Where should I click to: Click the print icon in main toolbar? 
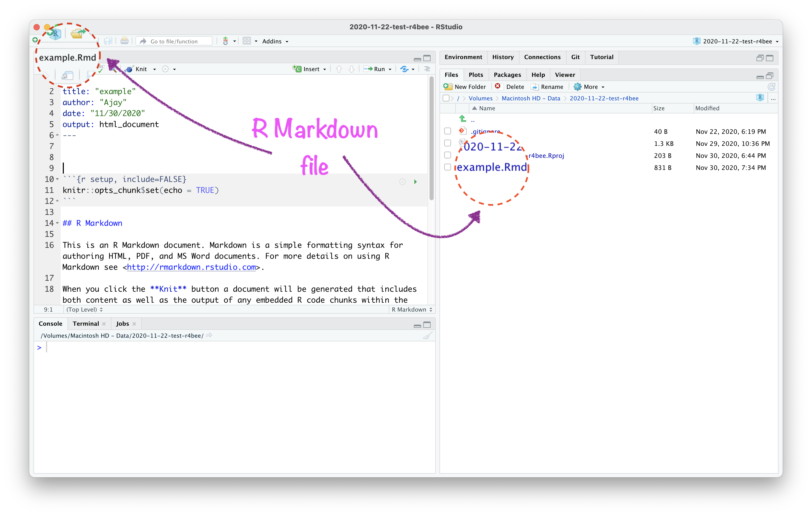pos(125,41)
